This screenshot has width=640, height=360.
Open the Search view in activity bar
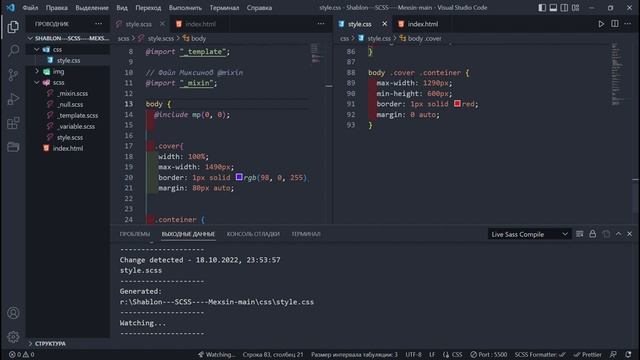(13, 51)
